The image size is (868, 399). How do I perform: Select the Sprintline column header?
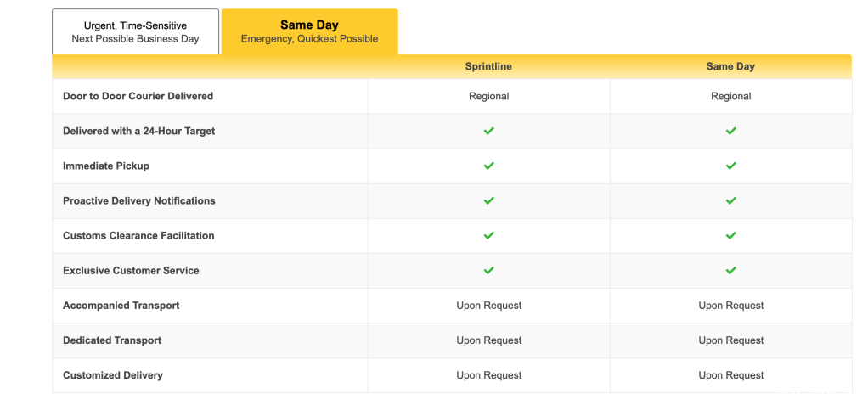pyautogui.click(x=488, y=66)
